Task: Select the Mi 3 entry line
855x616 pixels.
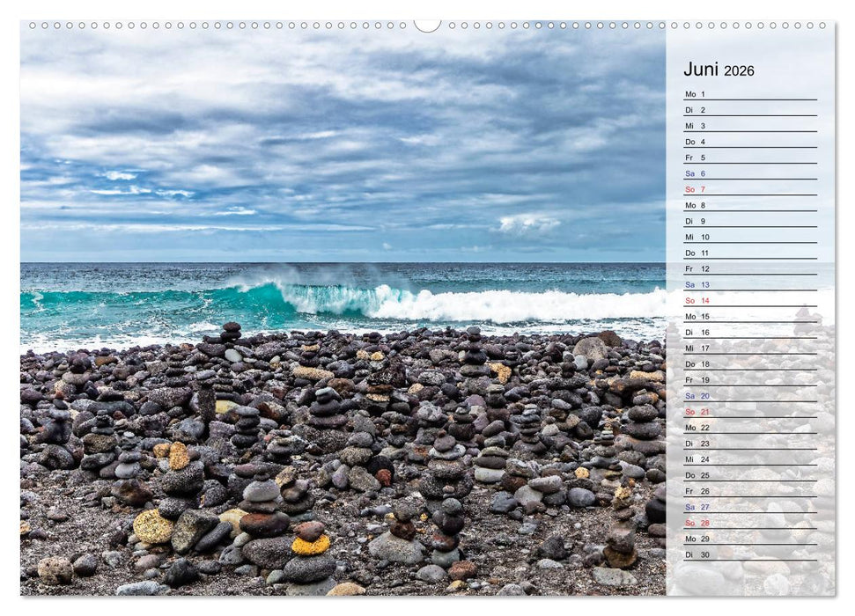Action: [748, 124]
